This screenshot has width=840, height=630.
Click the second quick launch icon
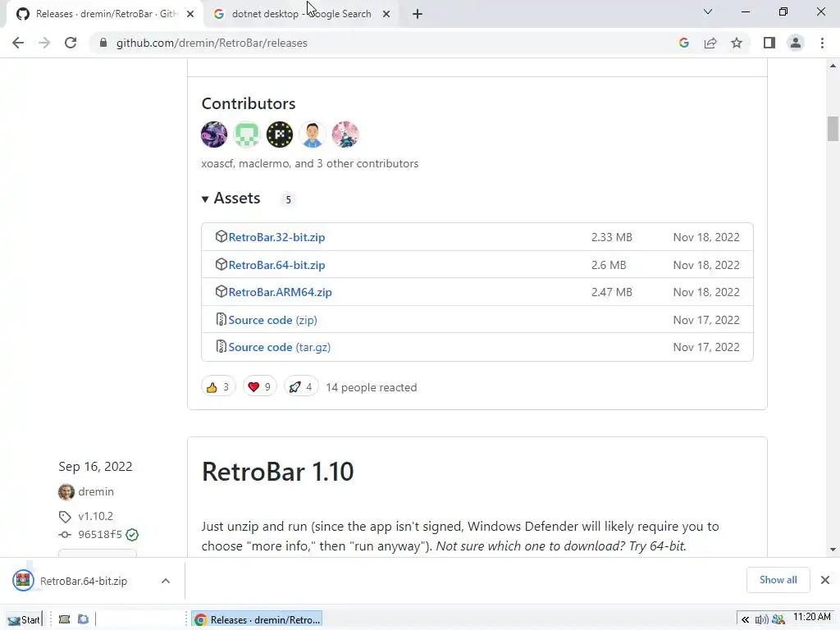point(83,620)
